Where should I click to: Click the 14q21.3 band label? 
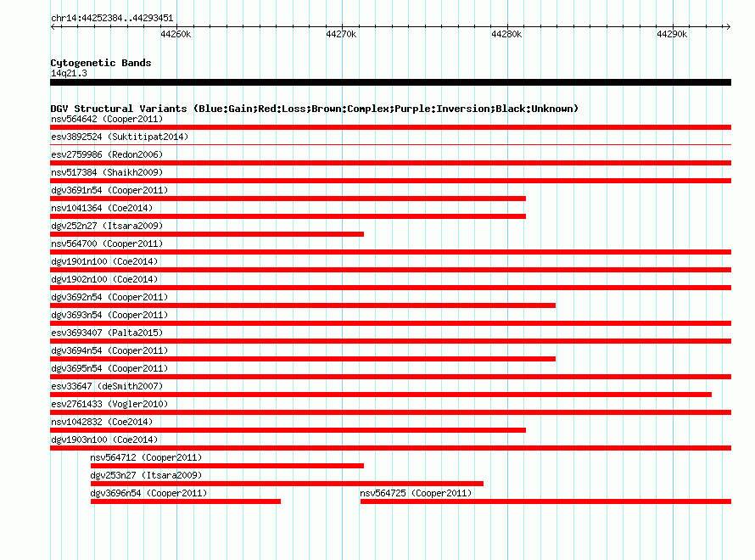(x=69, y=73)
